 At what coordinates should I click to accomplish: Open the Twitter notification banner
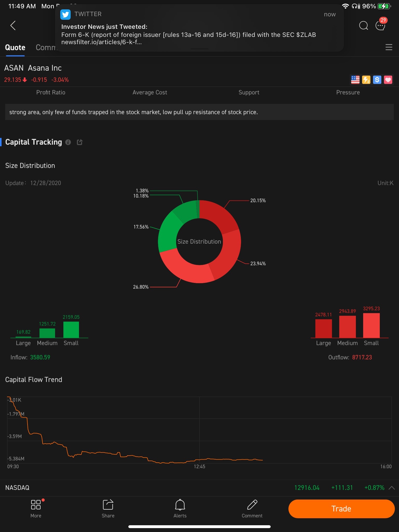click(199, 28)
